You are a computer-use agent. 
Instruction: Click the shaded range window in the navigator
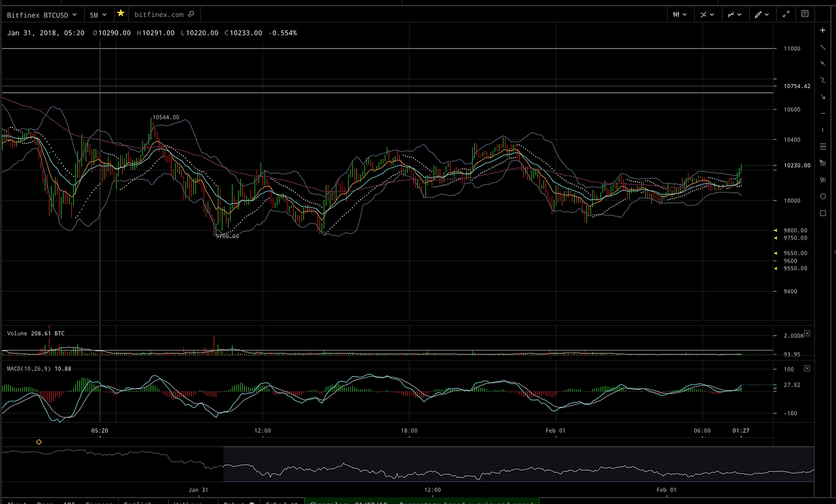pos(519,464)
